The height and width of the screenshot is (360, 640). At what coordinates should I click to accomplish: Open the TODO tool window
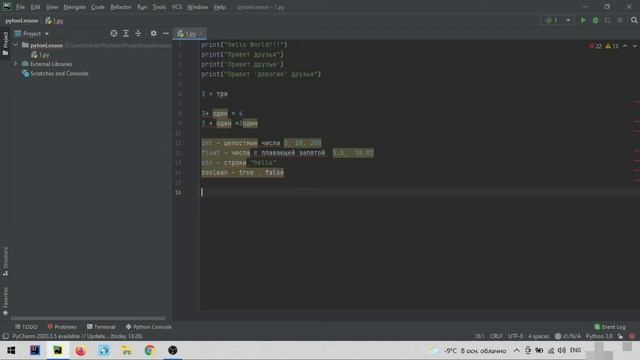tap(26, 327)
